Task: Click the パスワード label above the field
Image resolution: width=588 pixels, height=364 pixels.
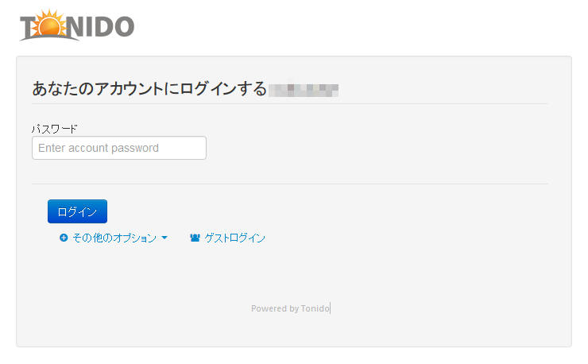Action: 55,129
